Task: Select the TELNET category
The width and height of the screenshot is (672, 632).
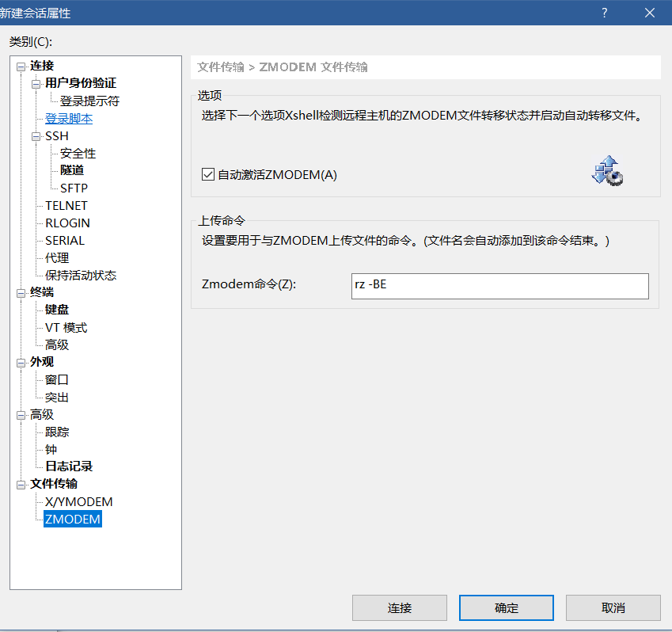Action: tap(66, 206)
